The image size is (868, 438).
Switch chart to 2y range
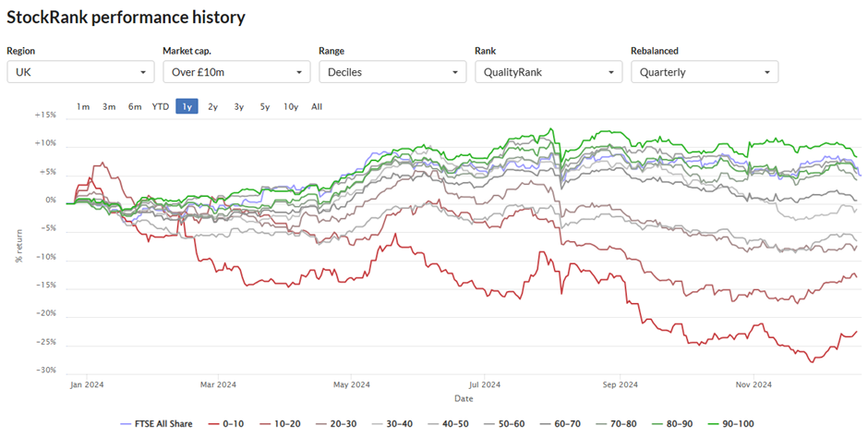coord(212,106)
